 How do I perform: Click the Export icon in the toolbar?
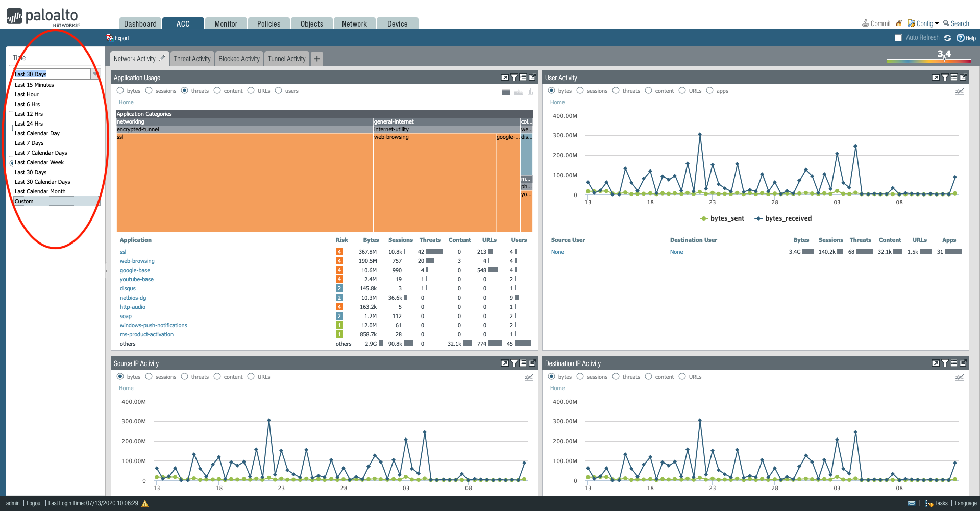pos(110,38)
